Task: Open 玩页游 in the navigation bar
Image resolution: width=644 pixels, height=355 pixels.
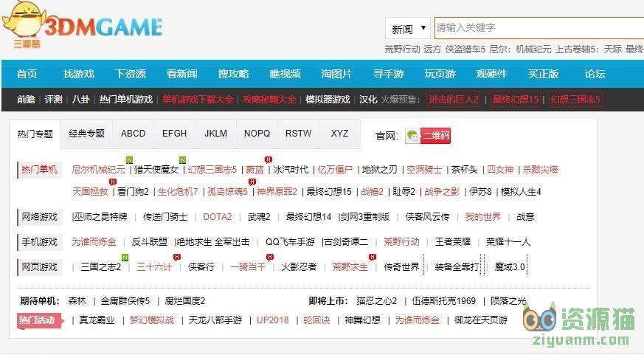Action: tap(440, 74)
